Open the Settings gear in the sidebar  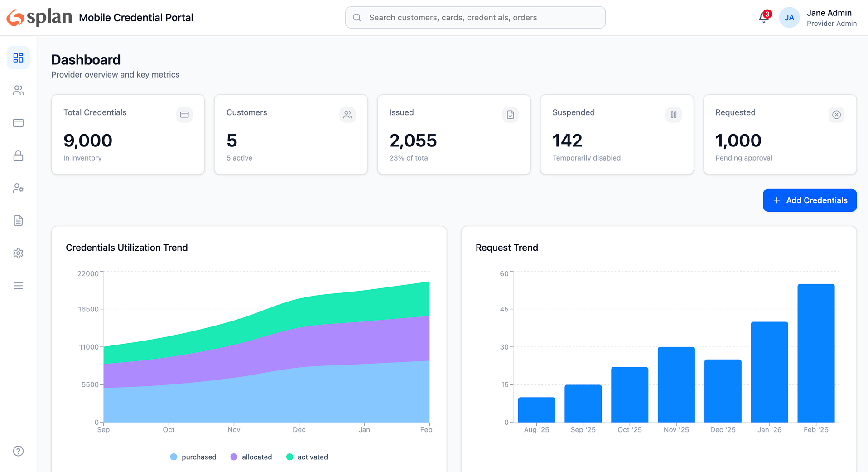[x=18, y=253]
